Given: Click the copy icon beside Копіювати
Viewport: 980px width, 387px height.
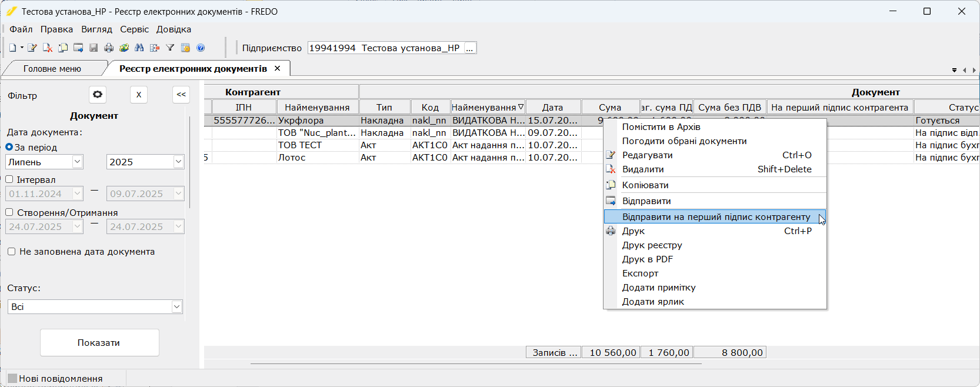Looking at the screenshot, I should tap(611, 185).
